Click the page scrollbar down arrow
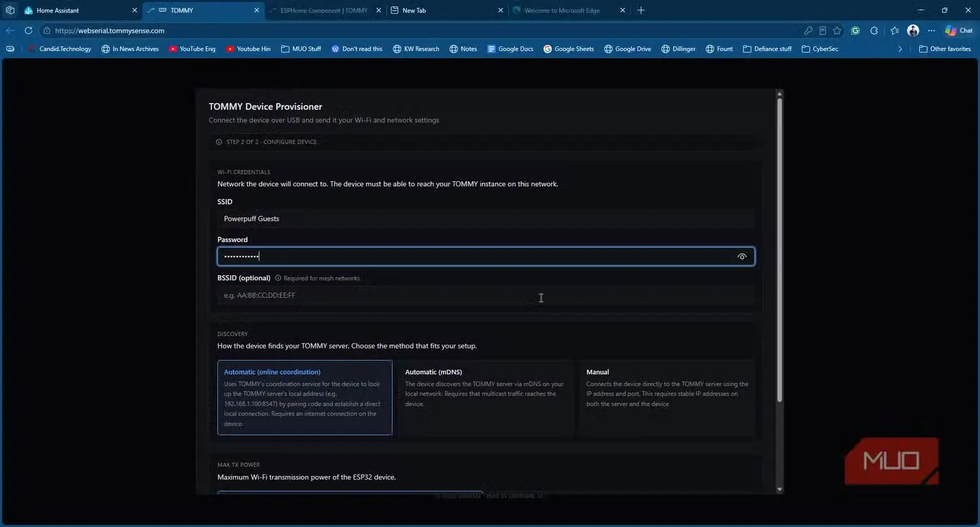The image size is (980, 527). tap(779, 489)
